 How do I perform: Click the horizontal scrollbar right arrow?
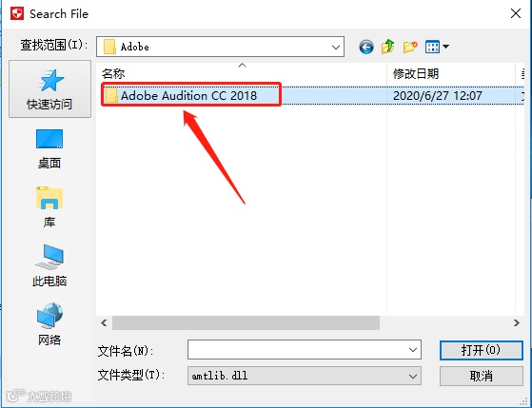pyautogui.click(x=517, y=322)
